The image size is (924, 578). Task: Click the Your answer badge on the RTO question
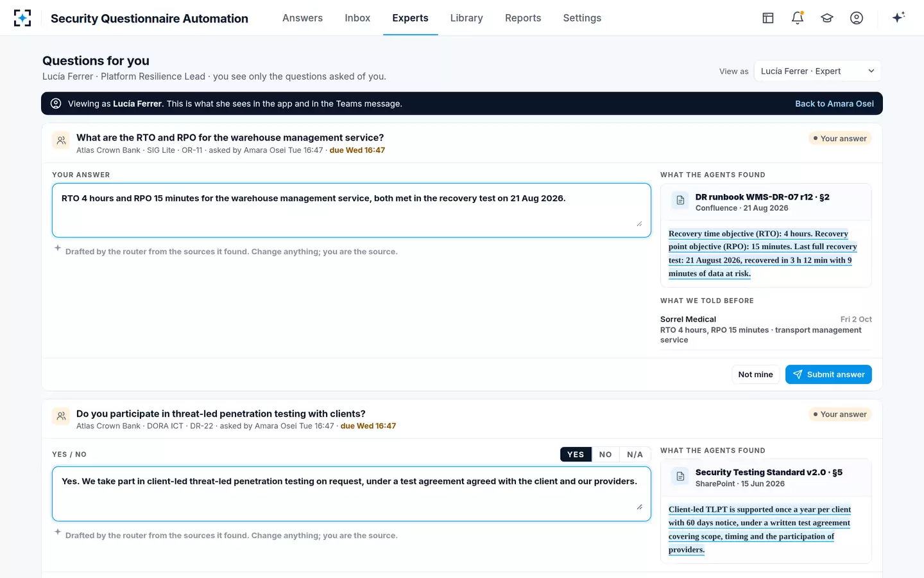click(840, 139)
